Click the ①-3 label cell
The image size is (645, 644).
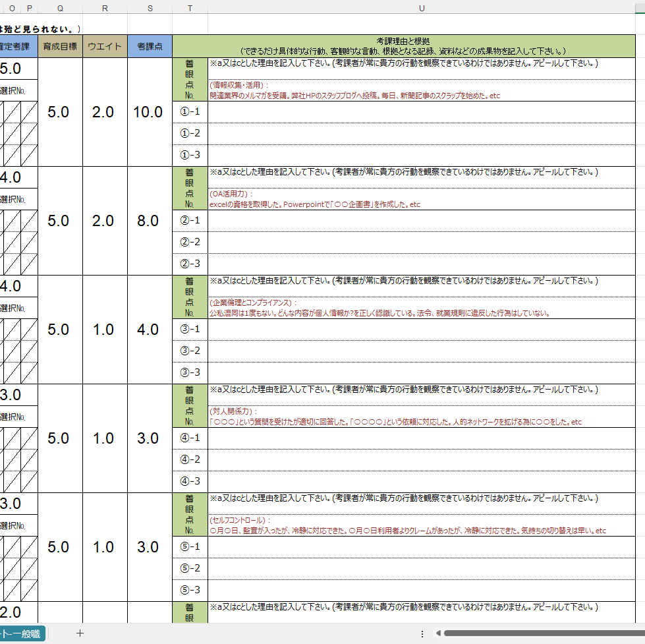point(190,155)
